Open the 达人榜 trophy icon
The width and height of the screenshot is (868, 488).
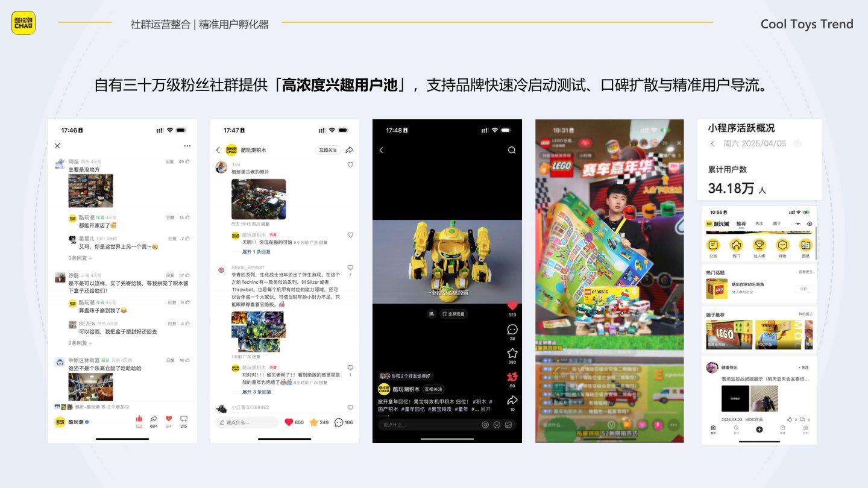click(x=759, y=245)
